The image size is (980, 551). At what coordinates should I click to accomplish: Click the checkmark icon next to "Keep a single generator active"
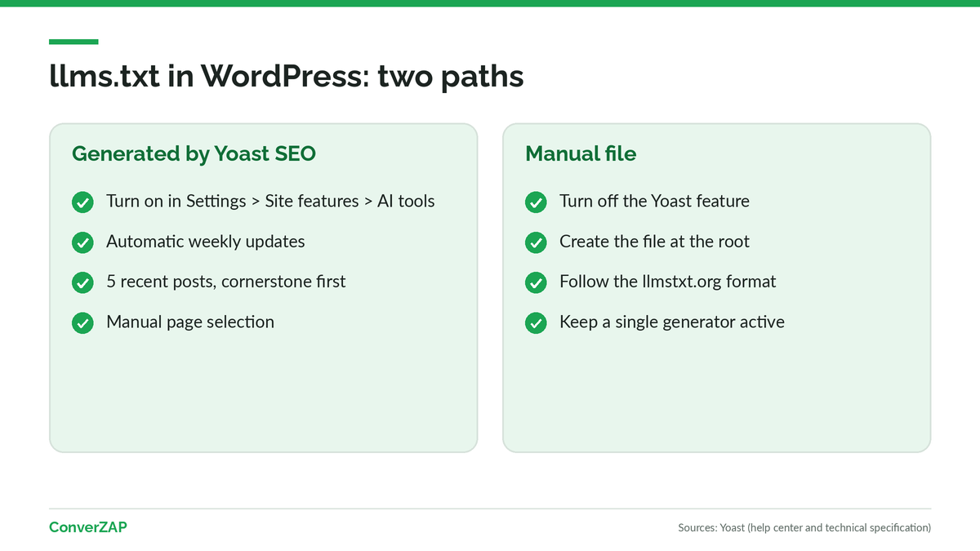536,323
